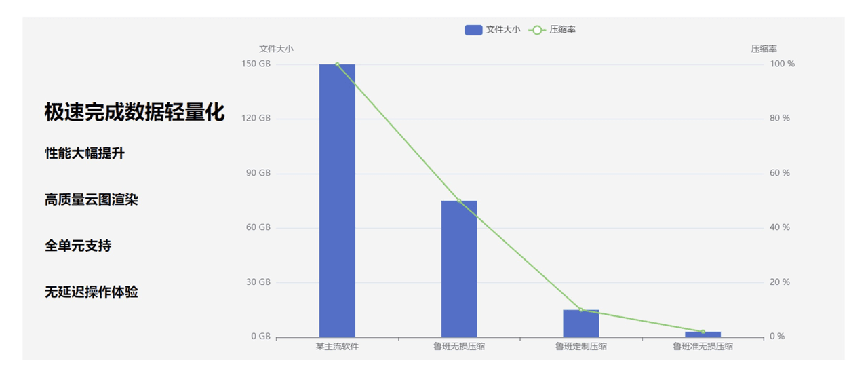Click the green 压缩率 legend line marker
The height and width of the screenshot is (365, 868).
pyautogui.click(x=537, y=30)
